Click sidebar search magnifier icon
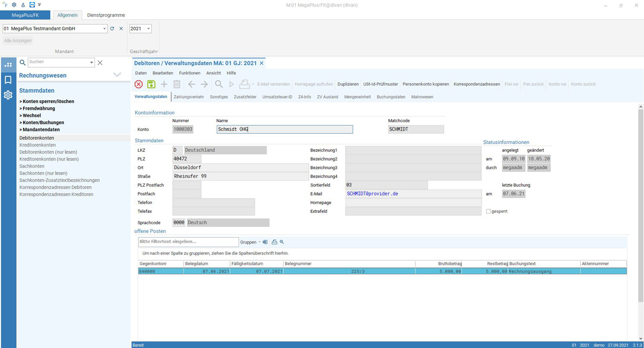Screen dimensions: 644x348 [23, 62]
